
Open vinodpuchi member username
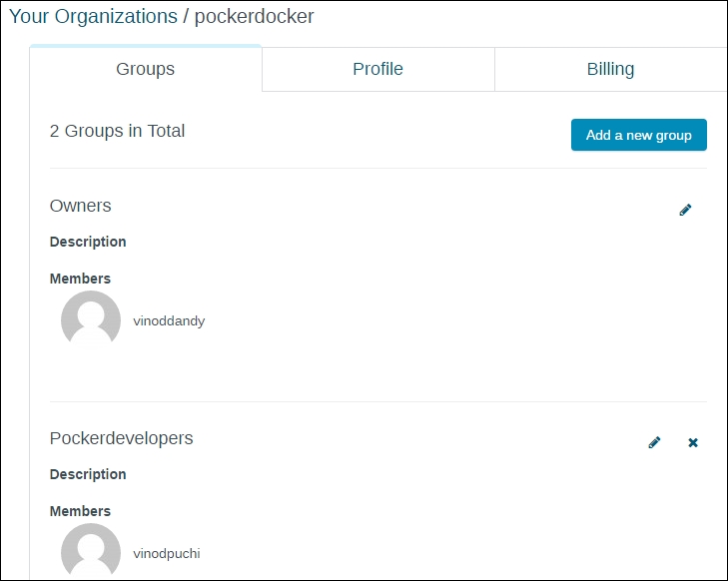tap(166, 554)
